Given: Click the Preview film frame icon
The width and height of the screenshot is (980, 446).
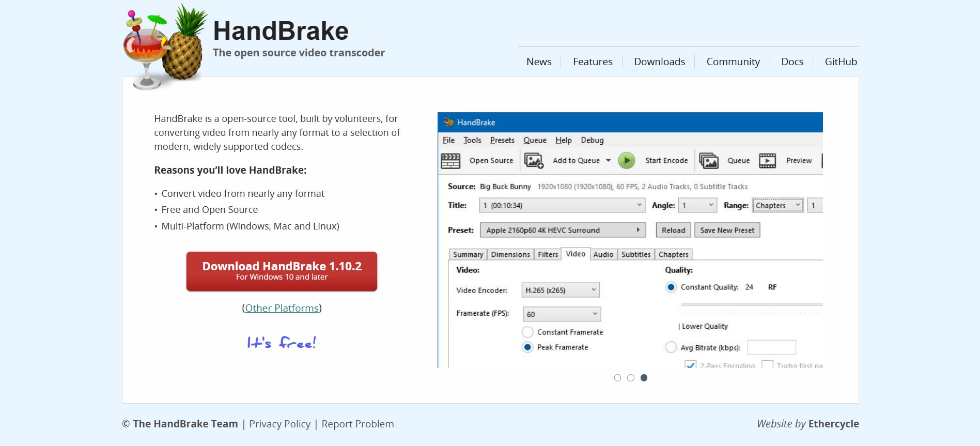Looking at the screenshot, I should [767, 161].
